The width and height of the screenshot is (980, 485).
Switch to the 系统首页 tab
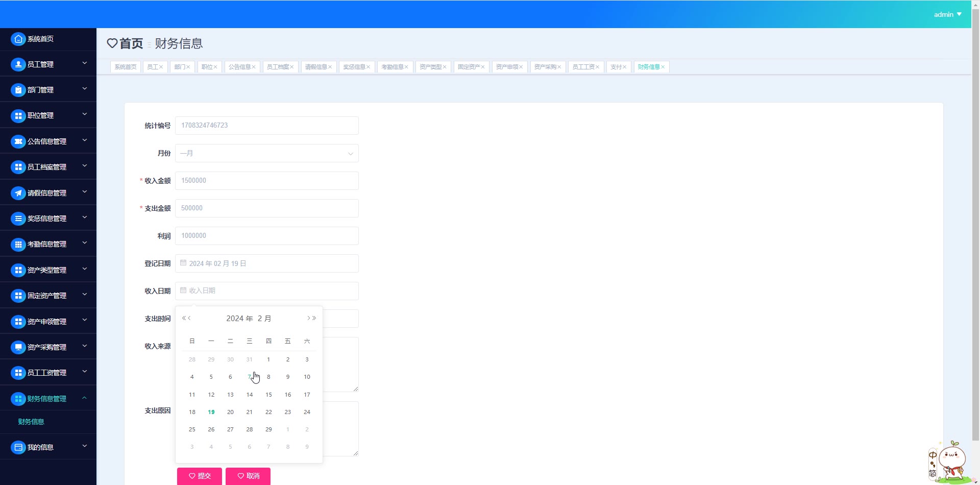[x=126, y=67]
